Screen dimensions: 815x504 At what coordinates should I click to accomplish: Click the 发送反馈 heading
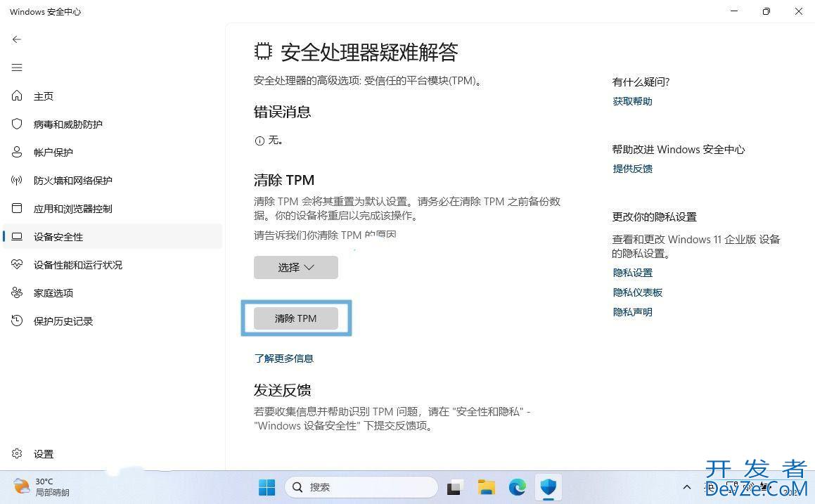pos(282,389)
